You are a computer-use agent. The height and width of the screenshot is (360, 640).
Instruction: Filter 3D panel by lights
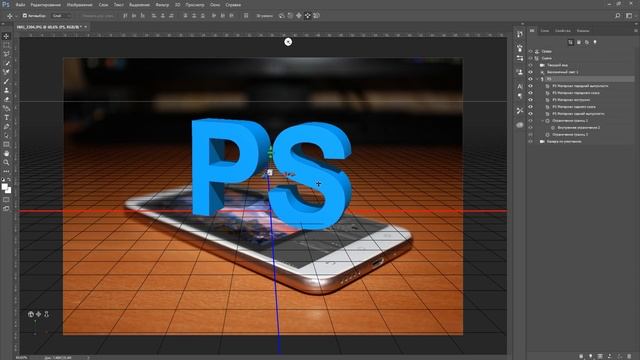595,42
